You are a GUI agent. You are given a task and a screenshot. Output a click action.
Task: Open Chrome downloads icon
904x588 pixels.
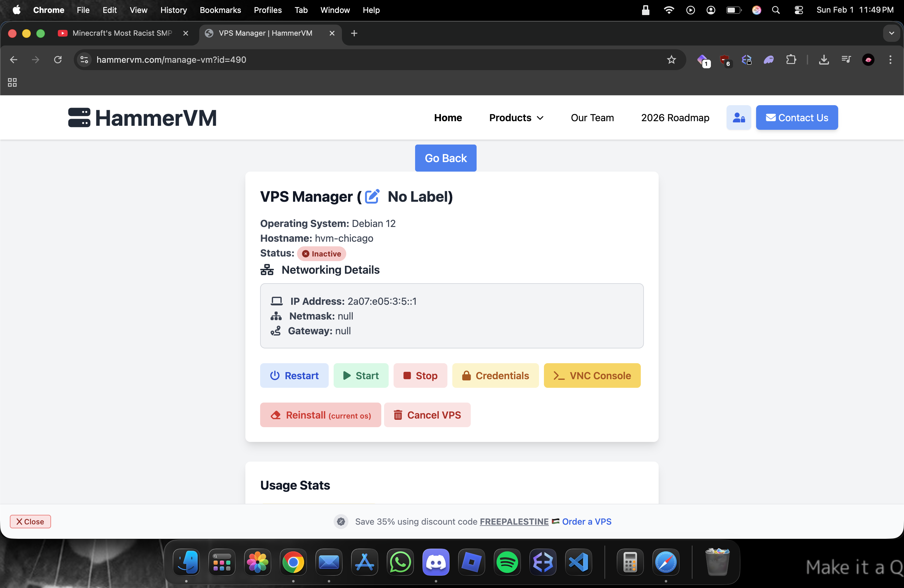(823, 60)
